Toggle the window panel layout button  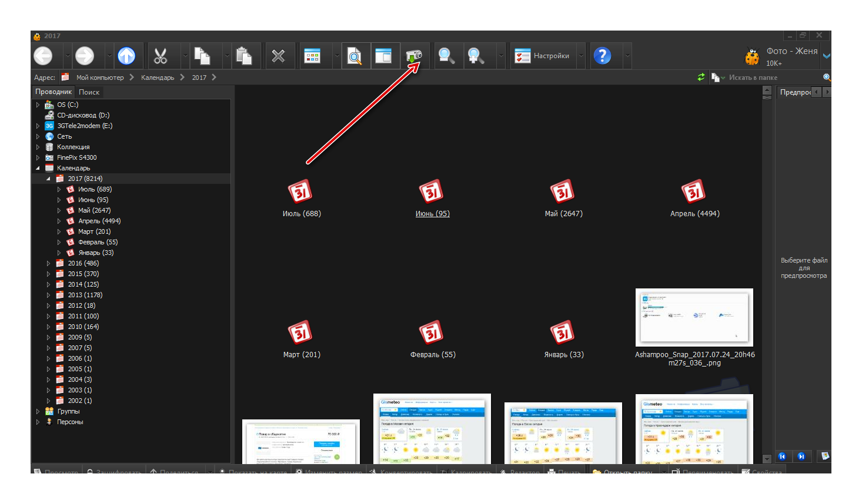(385, 56)
